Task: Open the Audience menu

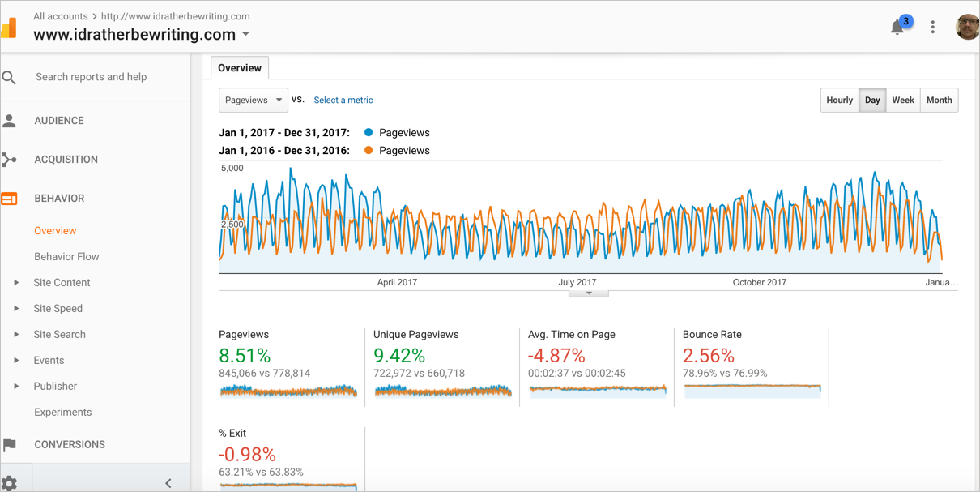Action: click(x=59, y=121)
